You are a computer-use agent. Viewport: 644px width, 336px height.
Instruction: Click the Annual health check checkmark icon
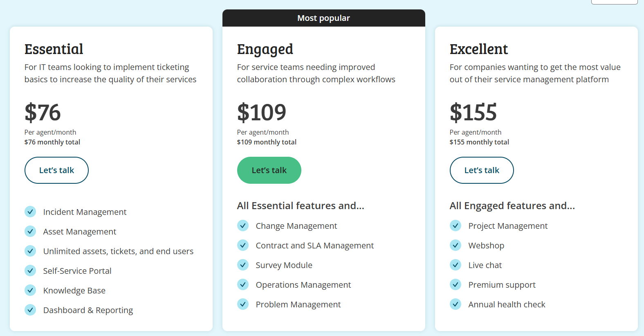click(x=456, y=304)
